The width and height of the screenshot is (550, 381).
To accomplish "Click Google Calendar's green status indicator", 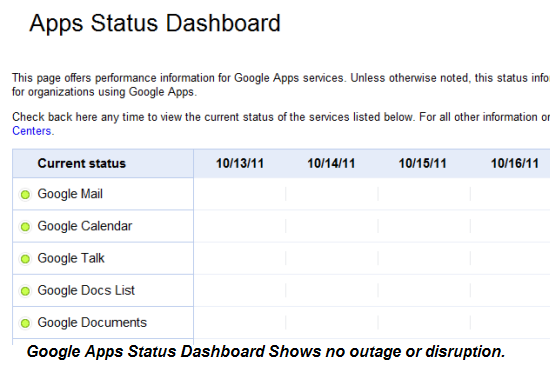I will click(25, 227).
